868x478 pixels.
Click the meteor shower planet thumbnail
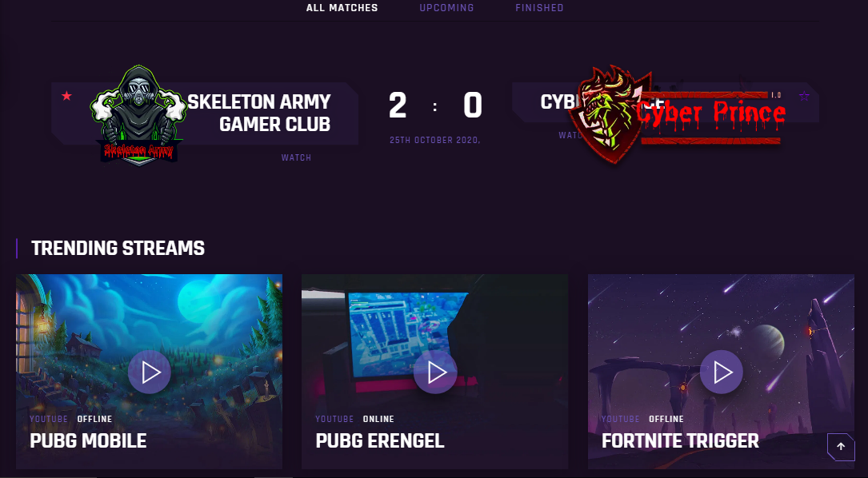[721, 371]
